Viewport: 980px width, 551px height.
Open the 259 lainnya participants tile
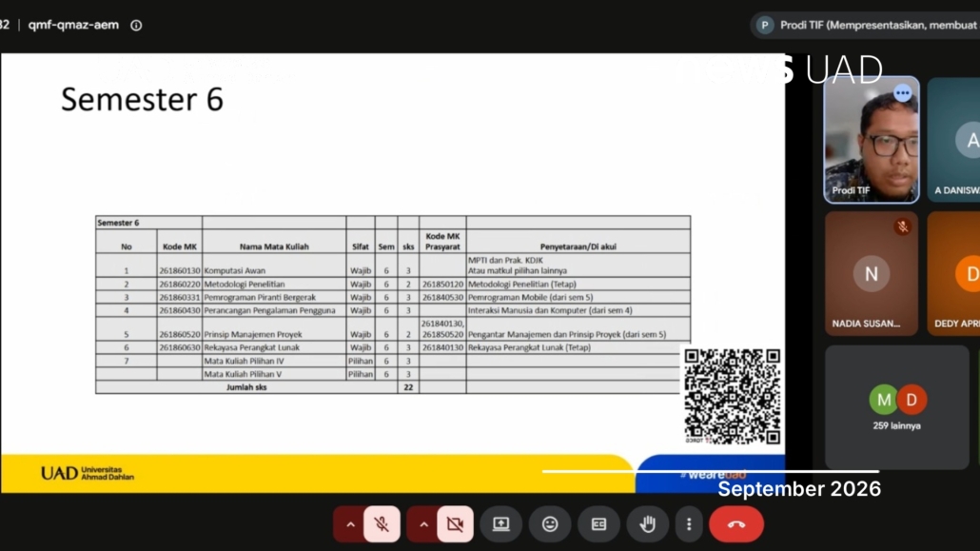(x=897, y=406)
